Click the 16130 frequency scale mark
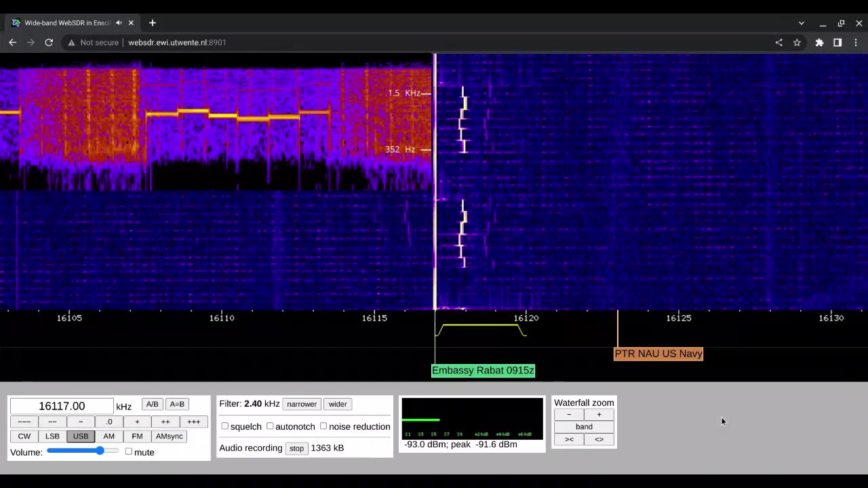Screen dimensions: 868x488 [x=831, y=318]
